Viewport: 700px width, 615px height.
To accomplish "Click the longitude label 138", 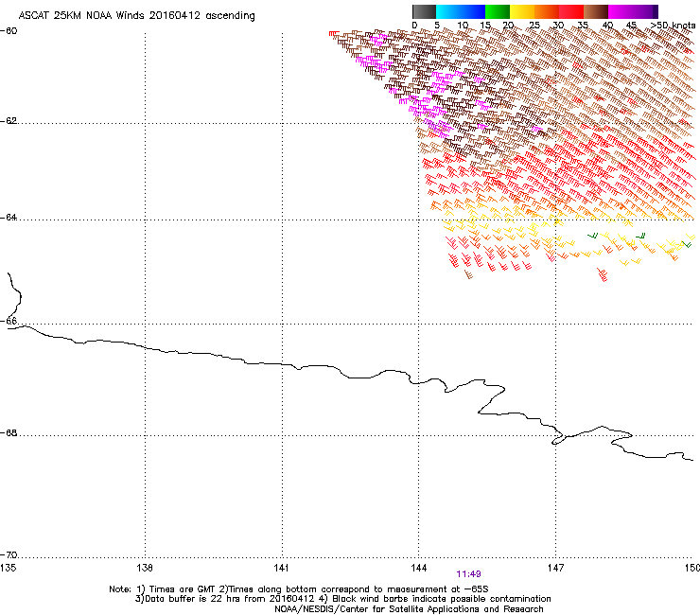I will (144, 568).
